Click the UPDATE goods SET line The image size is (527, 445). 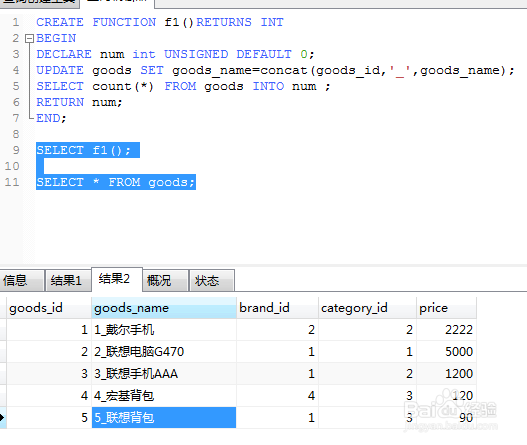tap(275, 70)
